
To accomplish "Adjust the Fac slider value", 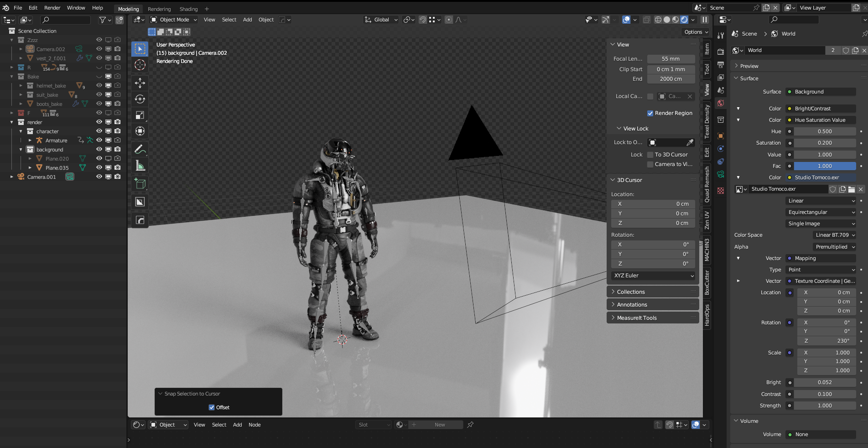I will tap(824, 166).
